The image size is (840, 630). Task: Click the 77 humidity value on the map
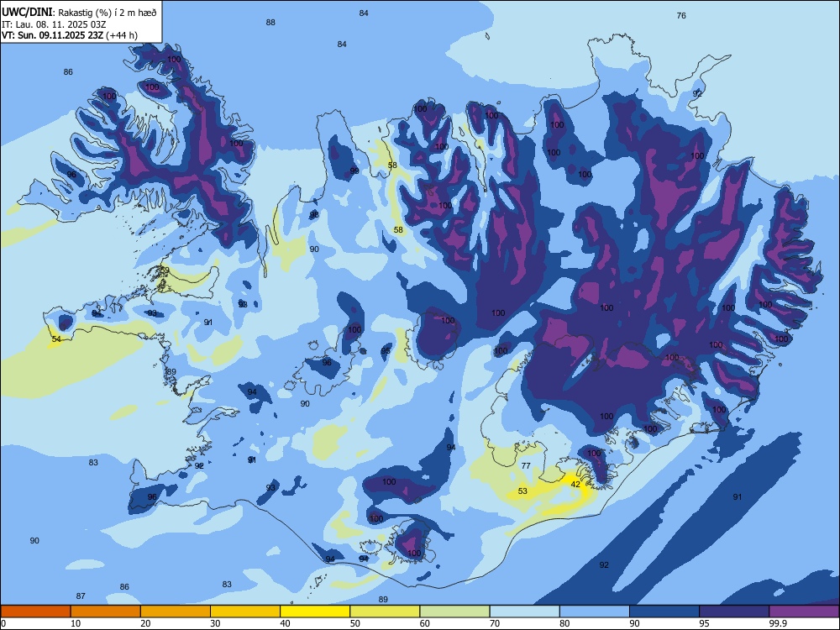(526, 465)
